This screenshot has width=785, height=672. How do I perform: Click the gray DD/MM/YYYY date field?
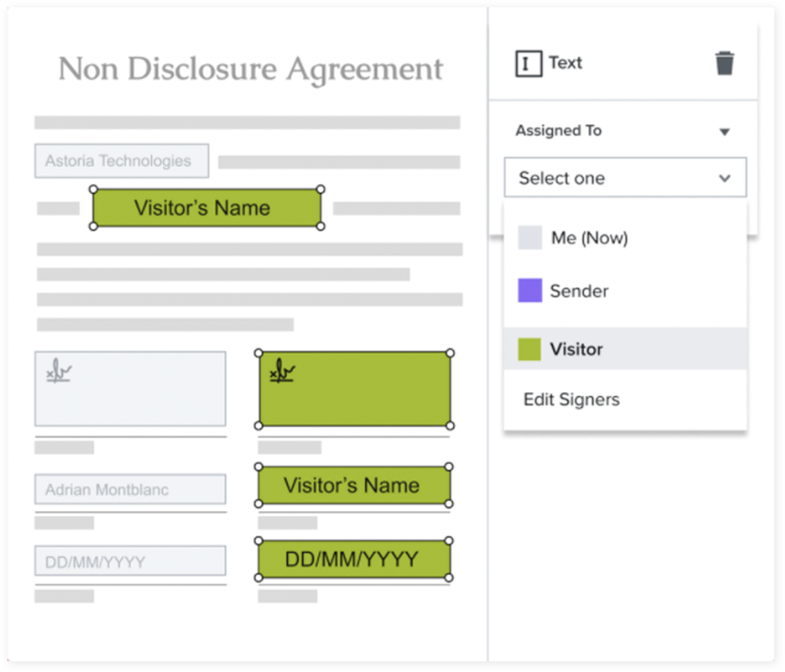(x=130, y=561)
